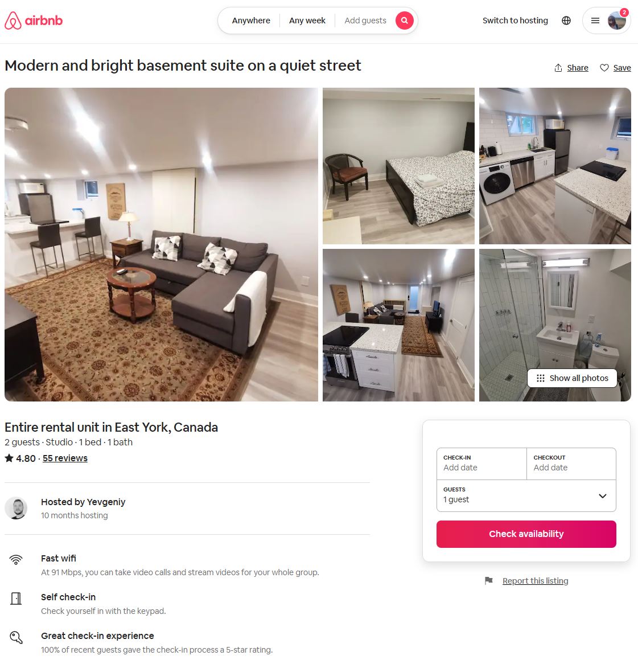
Task: Click Show all photos button
Action: (x=572, y=378)
